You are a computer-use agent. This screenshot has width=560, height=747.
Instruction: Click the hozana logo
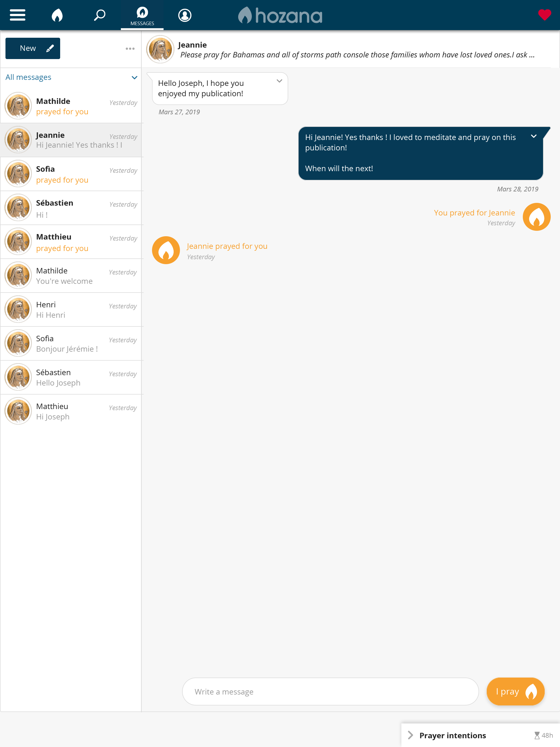tap(280, 15)
